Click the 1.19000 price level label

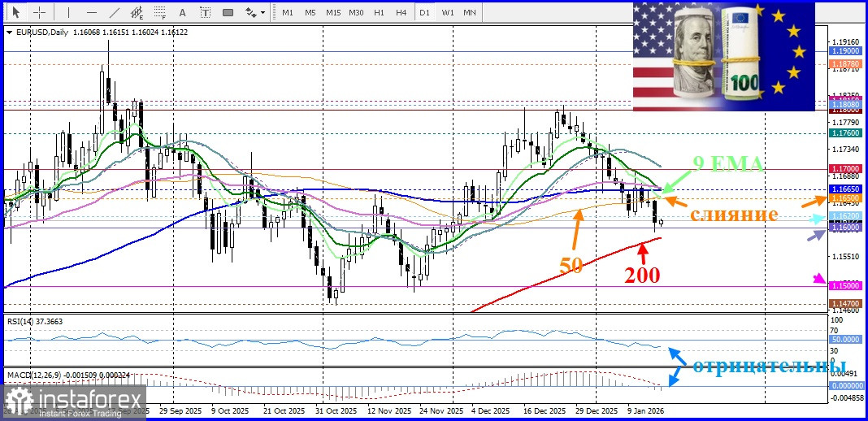[x=845, y=50]
